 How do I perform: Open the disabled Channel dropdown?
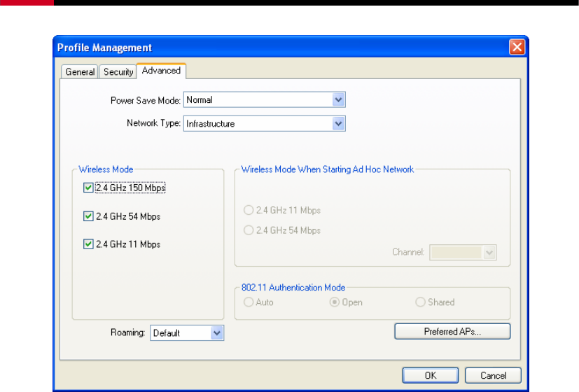click(x=463, y=253)
